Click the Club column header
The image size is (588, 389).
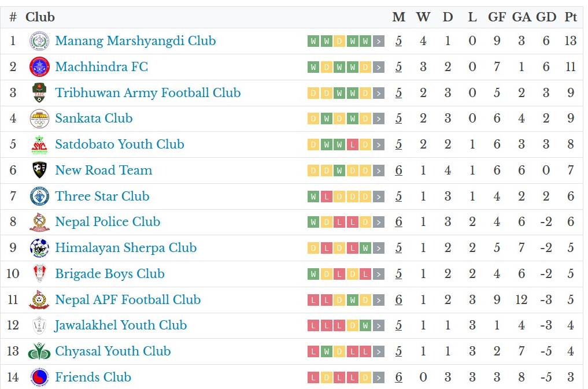40,17
